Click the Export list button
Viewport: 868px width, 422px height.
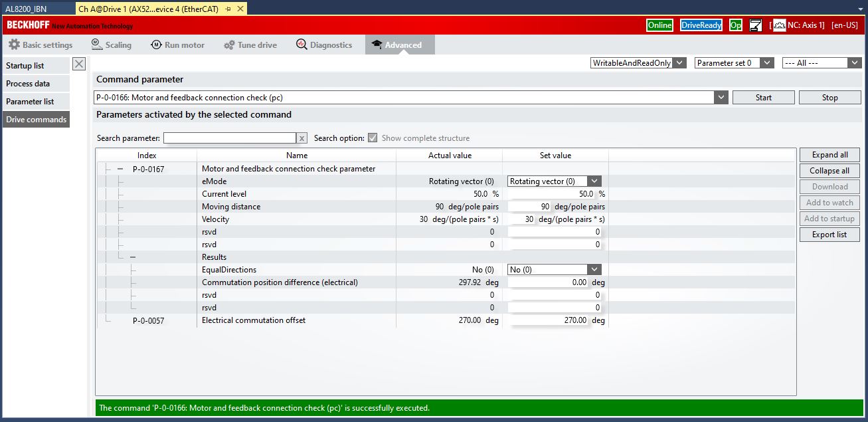[x=829, y=235]
